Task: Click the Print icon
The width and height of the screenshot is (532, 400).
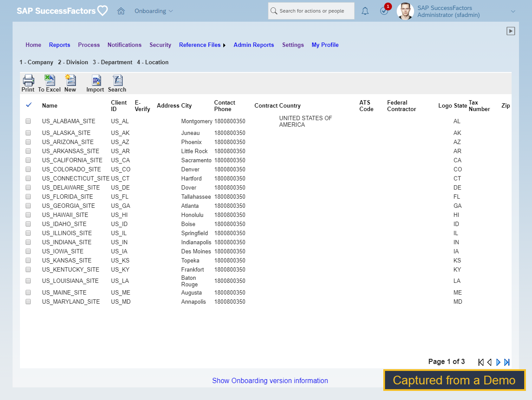Action: pyautogui.click(x=28, y=83)
